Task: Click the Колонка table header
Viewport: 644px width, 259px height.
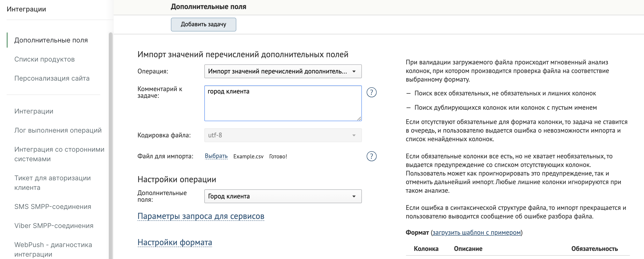Action: click(x=426, y=249)
